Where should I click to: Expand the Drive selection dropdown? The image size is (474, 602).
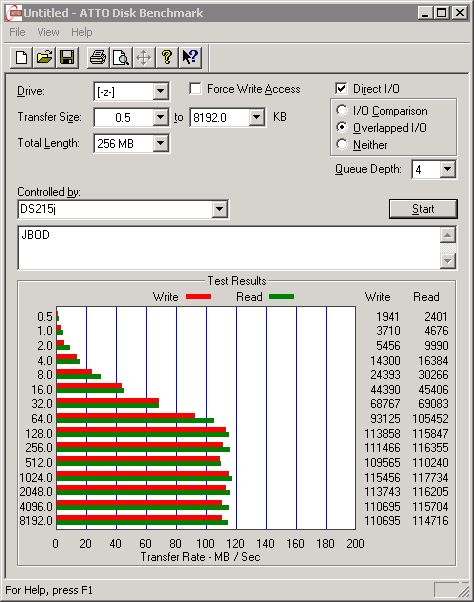pos(160,91)
